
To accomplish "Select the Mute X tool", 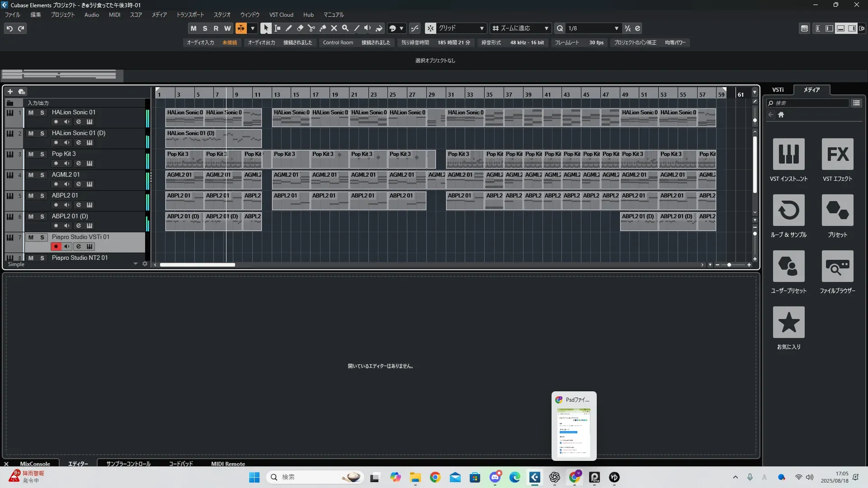I will pyautogui.click(x=334, y=28).
